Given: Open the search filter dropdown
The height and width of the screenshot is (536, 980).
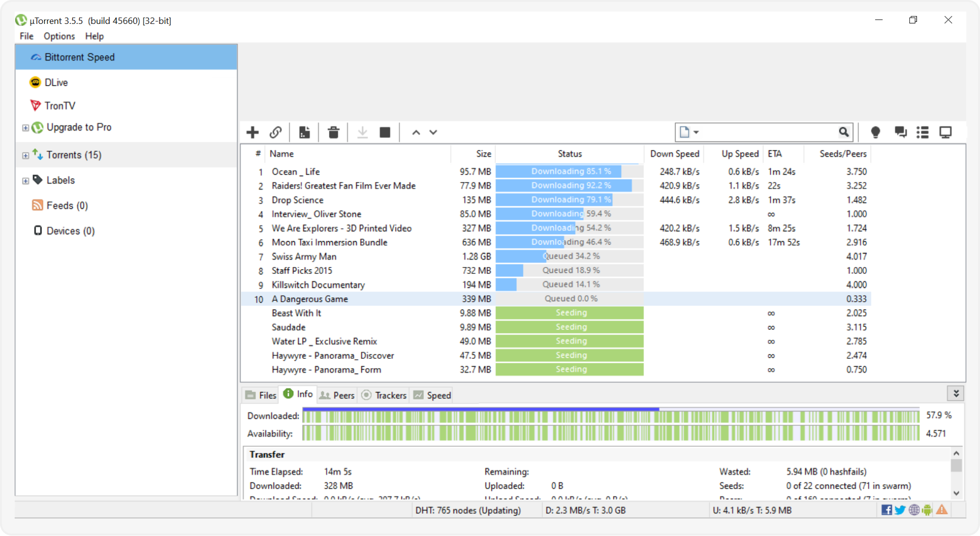Looking at the screenshot, I should [x=695, y=132].
